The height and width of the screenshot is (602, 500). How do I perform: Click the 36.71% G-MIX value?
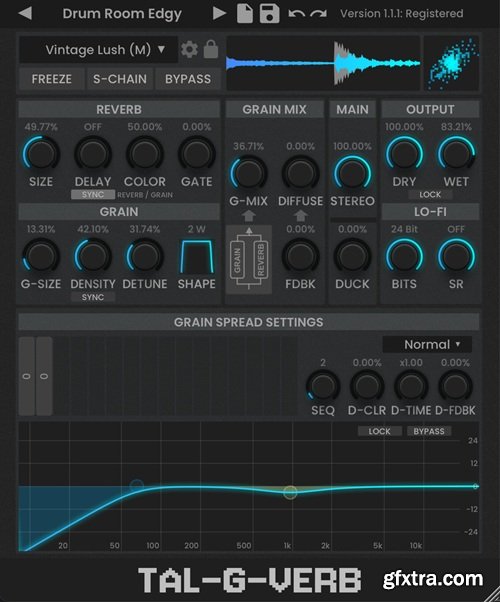point(248,146)
